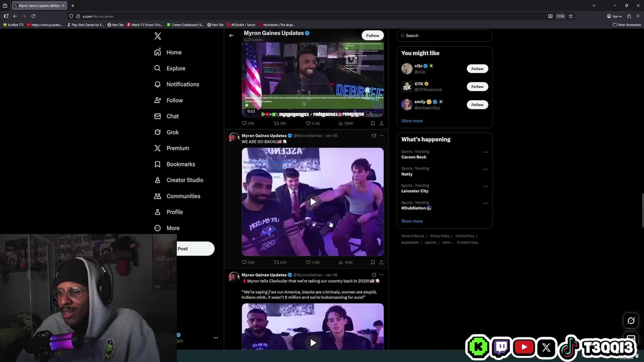This screenshot has width=644, height=362.
Task: Click the Follow person icon in sidebar
Action: point(157,101)
